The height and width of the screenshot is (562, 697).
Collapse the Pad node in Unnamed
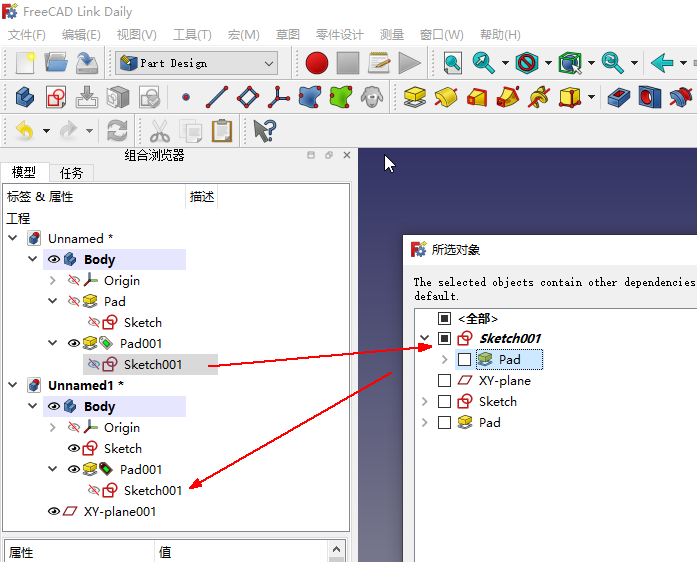click(52, 301)
